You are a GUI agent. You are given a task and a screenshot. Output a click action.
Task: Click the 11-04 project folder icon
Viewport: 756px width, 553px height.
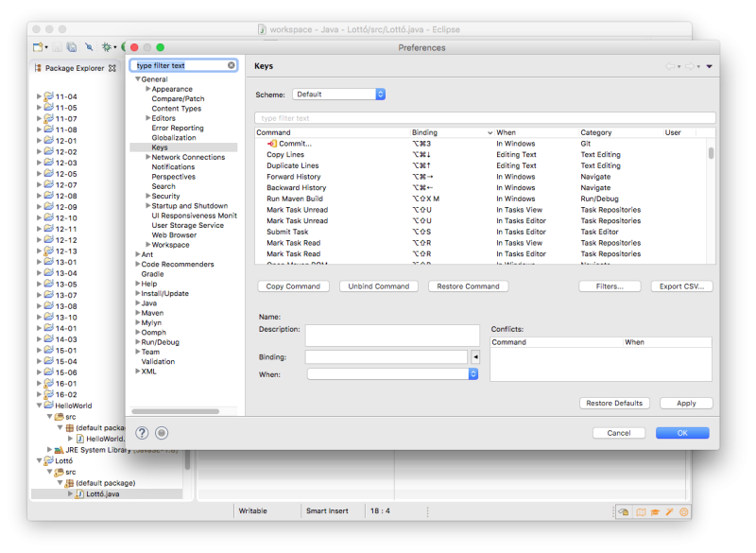tap(49, 96)
